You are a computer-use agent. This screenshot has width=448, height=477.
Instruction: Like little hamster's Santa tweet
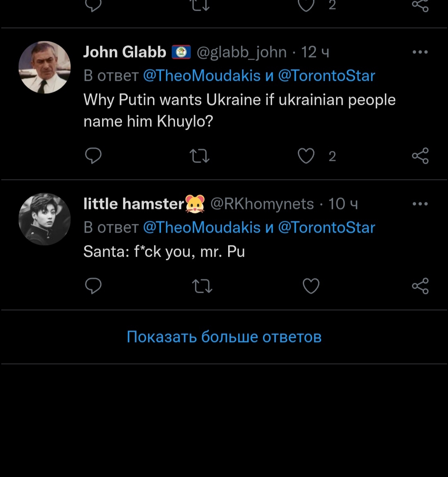(311, 286)
